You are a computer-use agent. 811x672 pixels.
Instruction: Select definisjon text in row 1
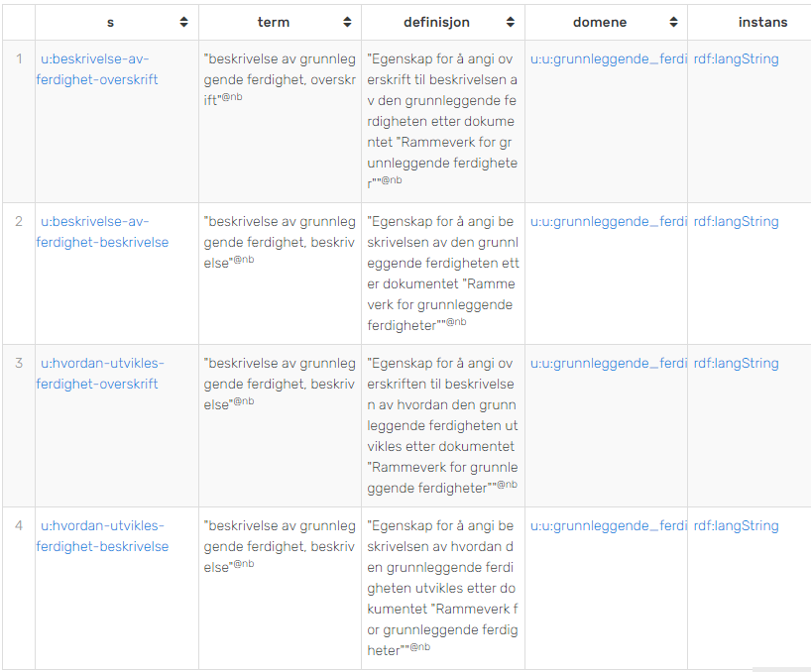[442, 121]
